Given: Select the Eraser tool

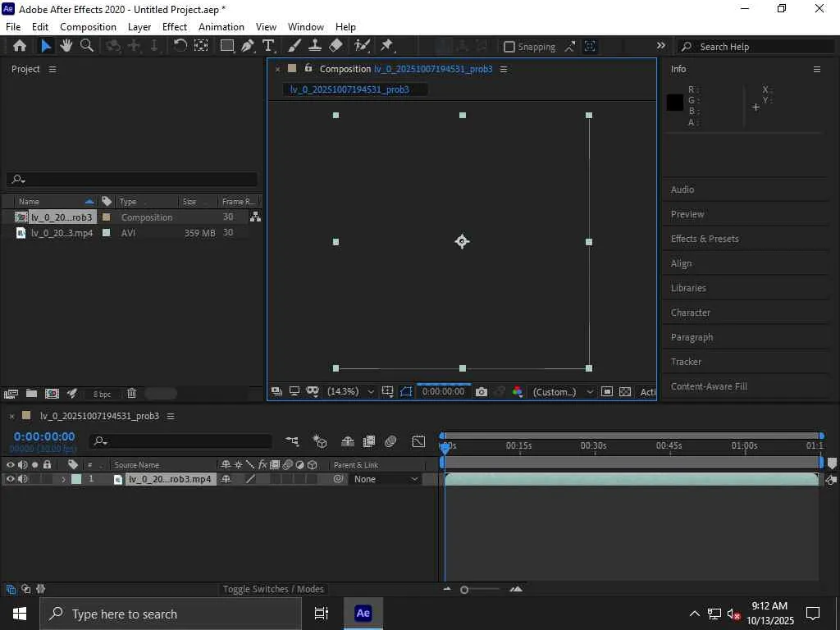Looking at the screenshot, I should [x=336, y=46].
